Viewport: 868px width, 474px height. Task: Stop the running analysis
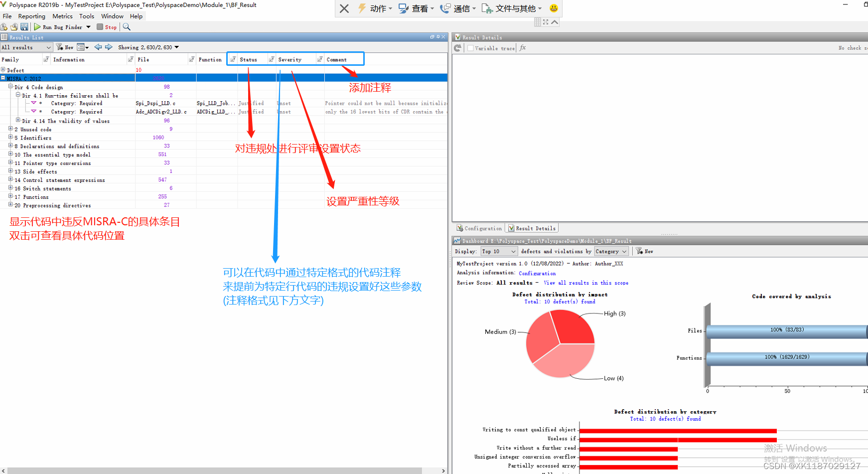pos(107,27)
